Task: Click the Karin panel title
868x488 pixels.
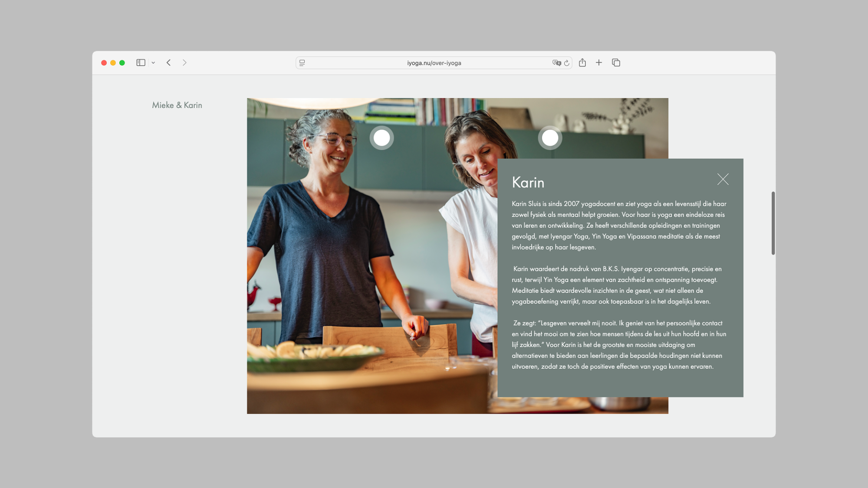Action: click(x=528, y=183)
